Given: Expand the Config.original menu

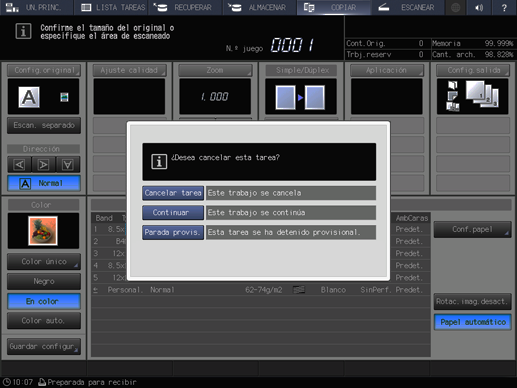Looking at the screenshot, I should click(x=44, y=70).
